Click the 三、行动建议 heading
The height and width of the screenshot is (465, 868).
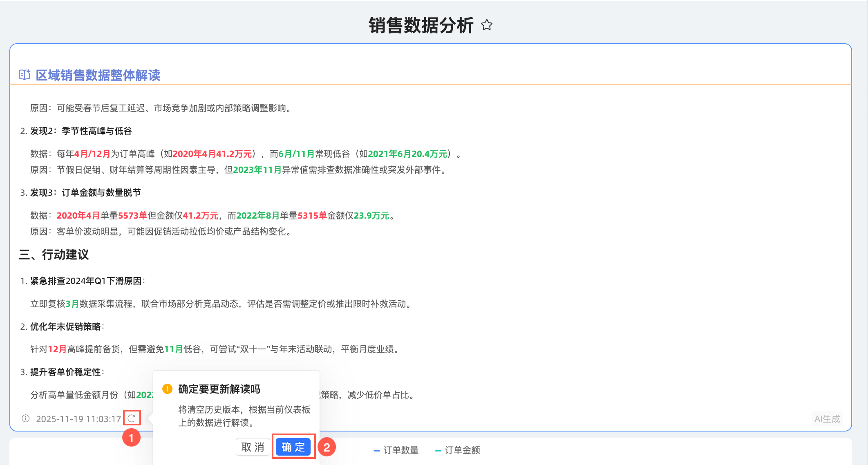pos(54,255)
